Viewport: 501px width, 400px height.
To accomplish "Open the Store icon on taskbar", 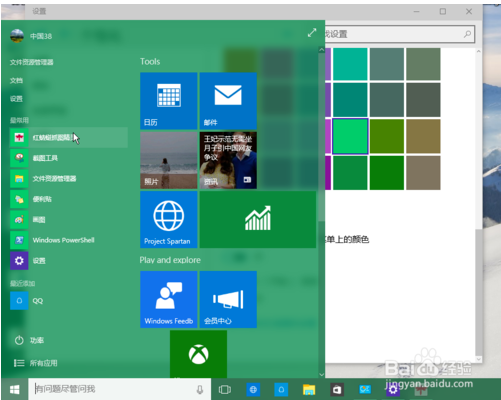I will coord(337,389).
